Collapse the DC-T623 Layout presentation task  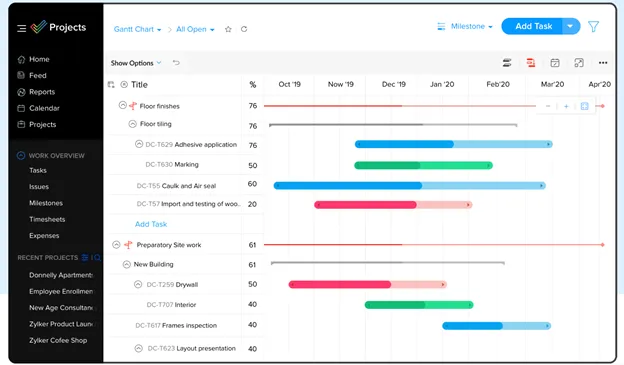pos(138,348)
